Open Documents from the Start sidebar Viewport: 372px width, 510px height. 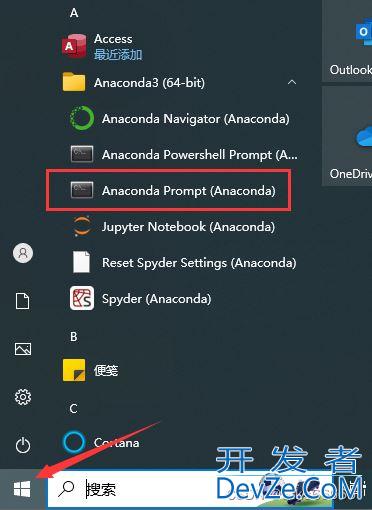pyautogui.click(x=22, y=301)
